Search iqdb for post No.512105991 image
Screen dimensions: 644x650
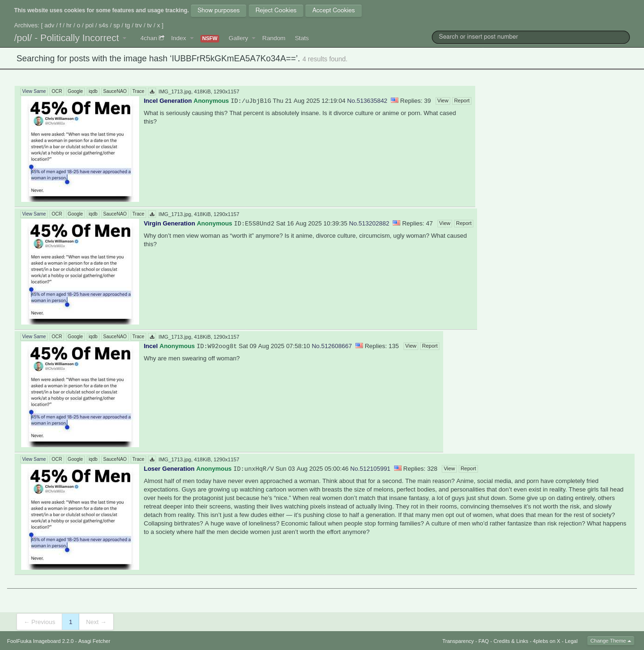click(93, 459)
